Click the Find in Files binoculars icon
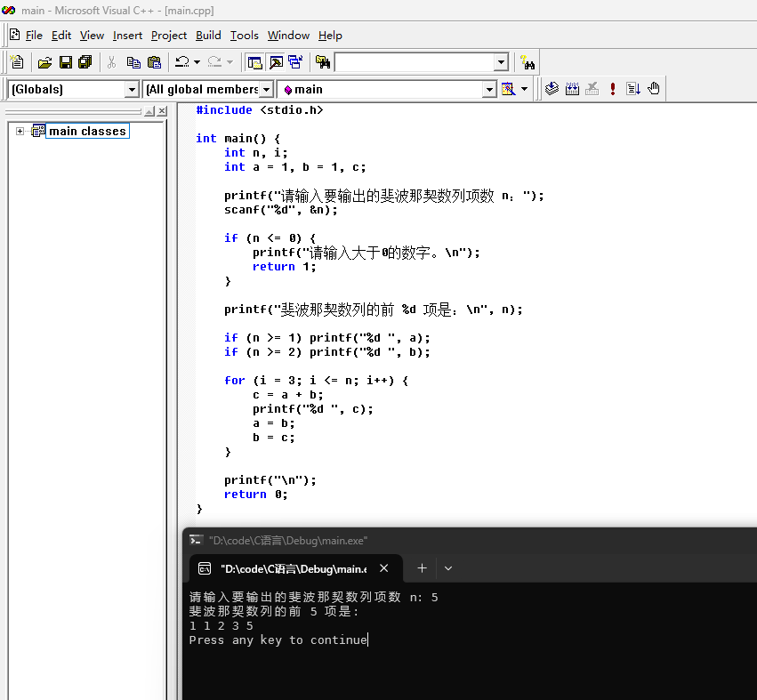Viewport: 757px width, 700px height. [x=323, y=62]
